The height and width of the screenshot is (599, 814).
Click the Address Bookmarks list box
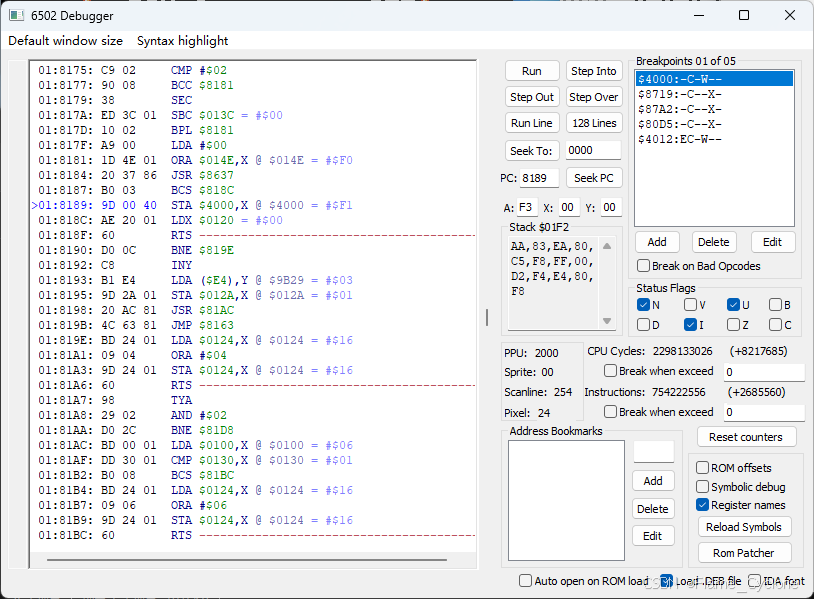(566, 500)
